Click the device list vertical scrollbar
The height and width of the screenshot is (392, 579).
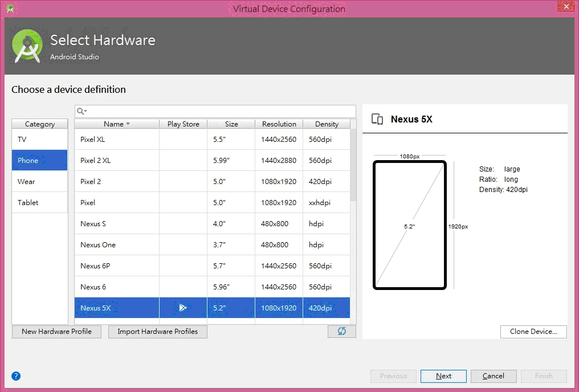pos(353,165)
